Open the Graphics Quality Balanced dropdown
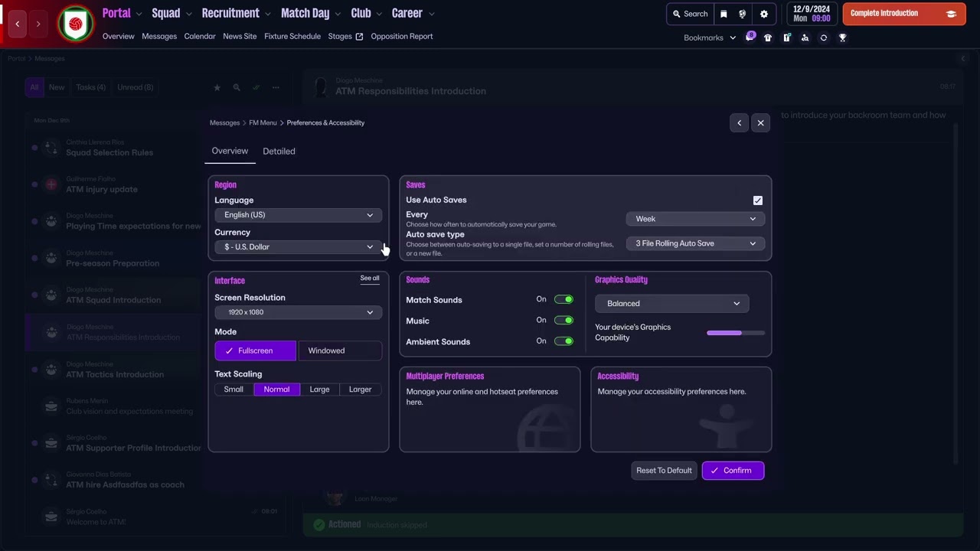 [672, 304]
